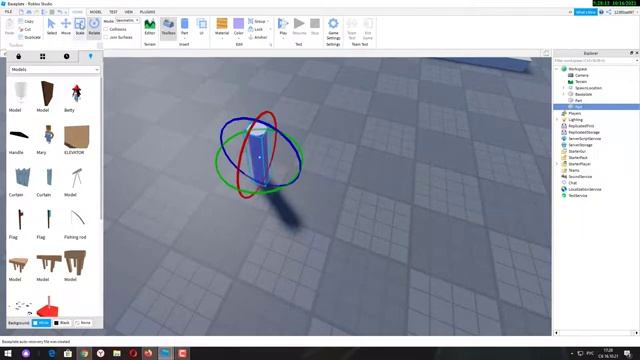This screenshot has width=640, height=360.
Task: Expand the StarterPlayer node
Action: (557, 164)
